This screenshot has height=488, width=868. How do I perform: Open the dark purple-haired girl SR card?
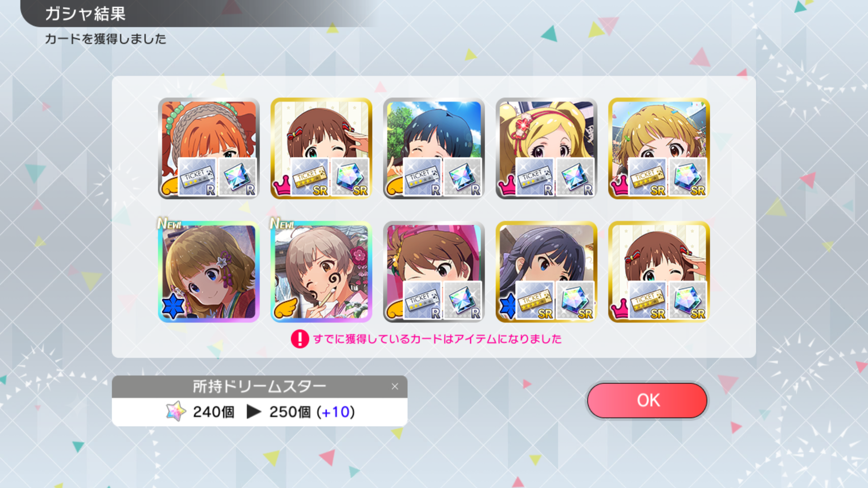tap(546, 272)
